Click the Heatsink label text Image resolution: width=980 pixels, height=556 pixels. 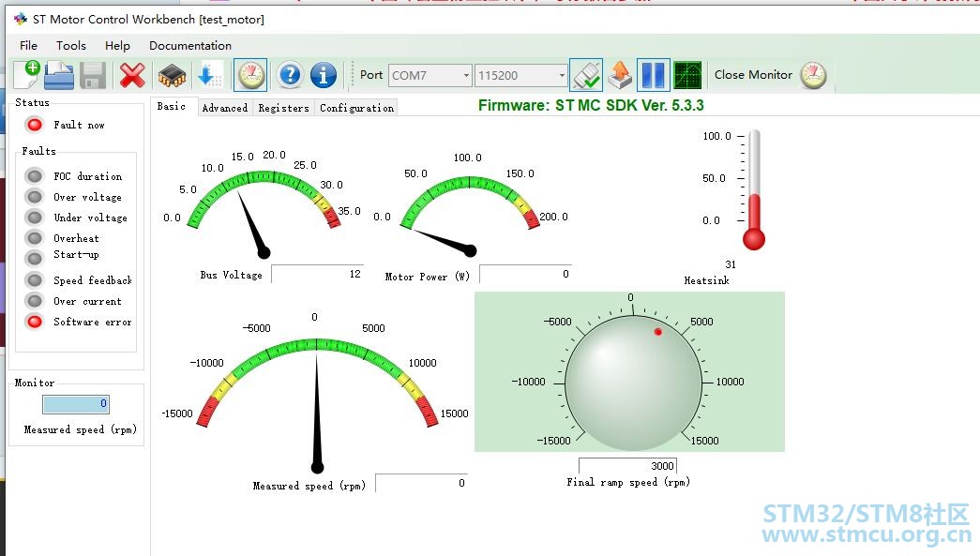click(x=706, y=280)
